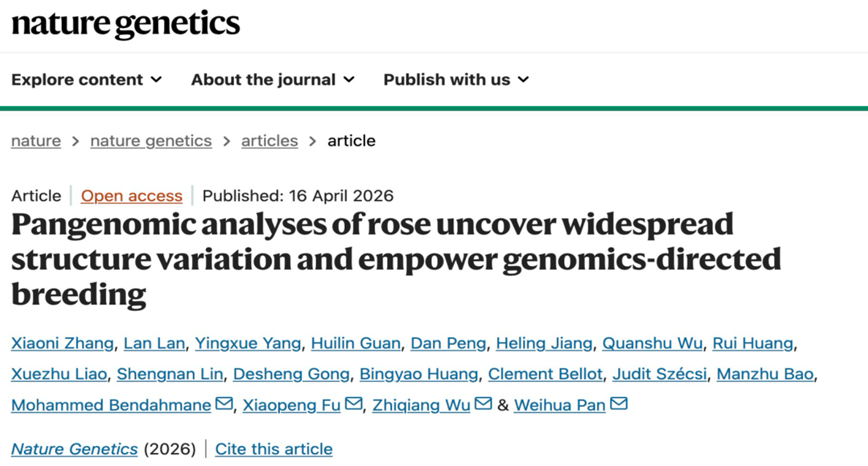Open the About the journal dropdown
868x466 pixels.
coord(272,80)
